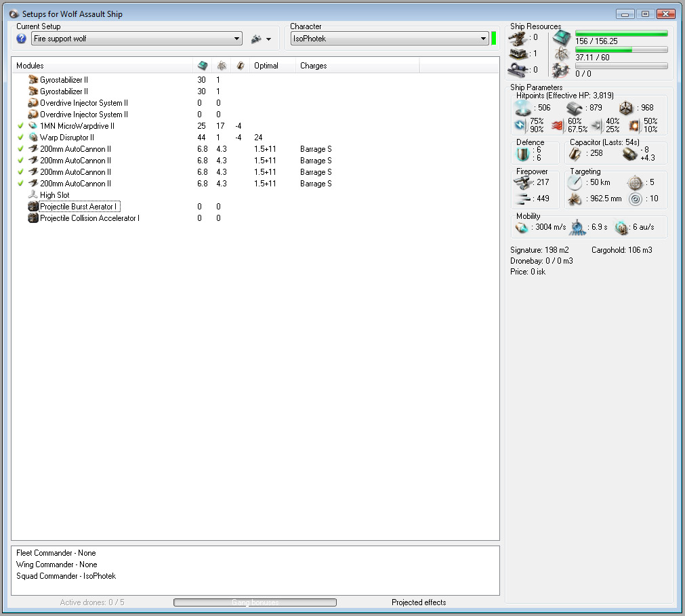Click the Price: 0 isk text
The height and width of the screenshot is (616, 685).
pos(528,272)
